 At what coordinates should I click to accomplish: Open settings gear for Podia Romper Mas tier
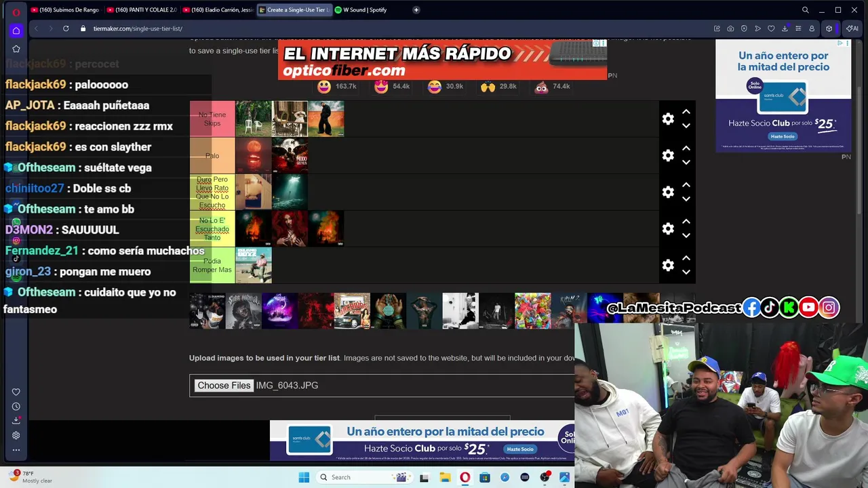(x=668, y=265)
